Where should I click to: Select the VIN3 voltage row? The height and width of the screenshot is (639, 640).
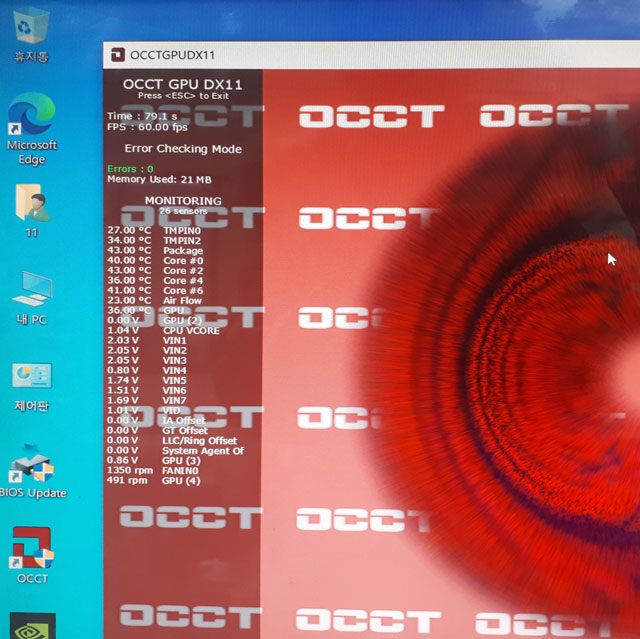pos(147,361)
